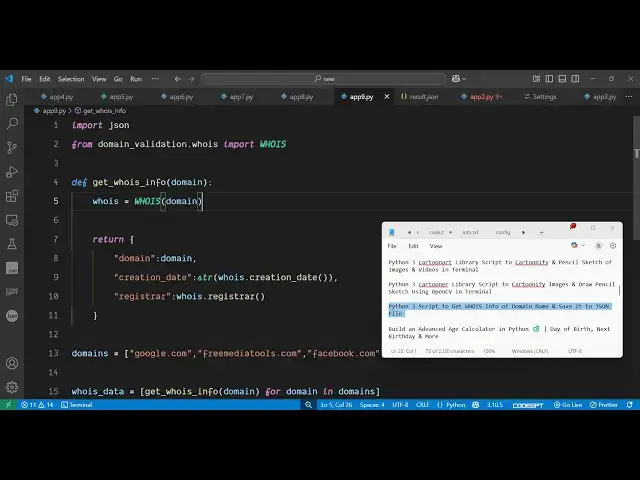
Task: Switch to the app2.py tab
Action: tap(482, 97)
